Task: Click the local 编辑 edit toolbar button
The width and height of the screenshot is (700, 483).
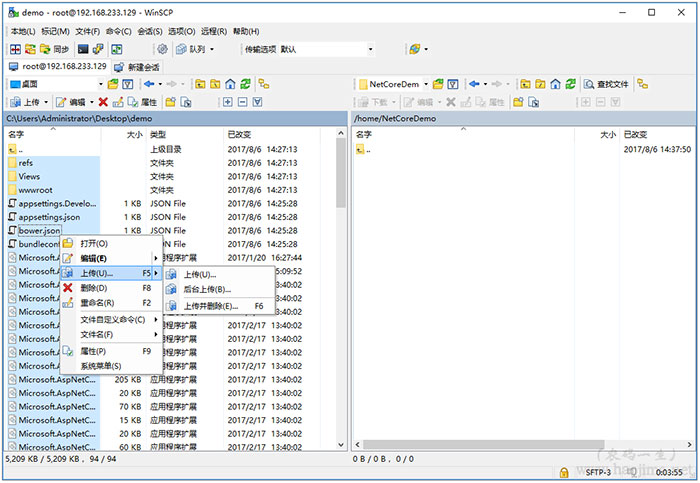Action: pos(71,102)
